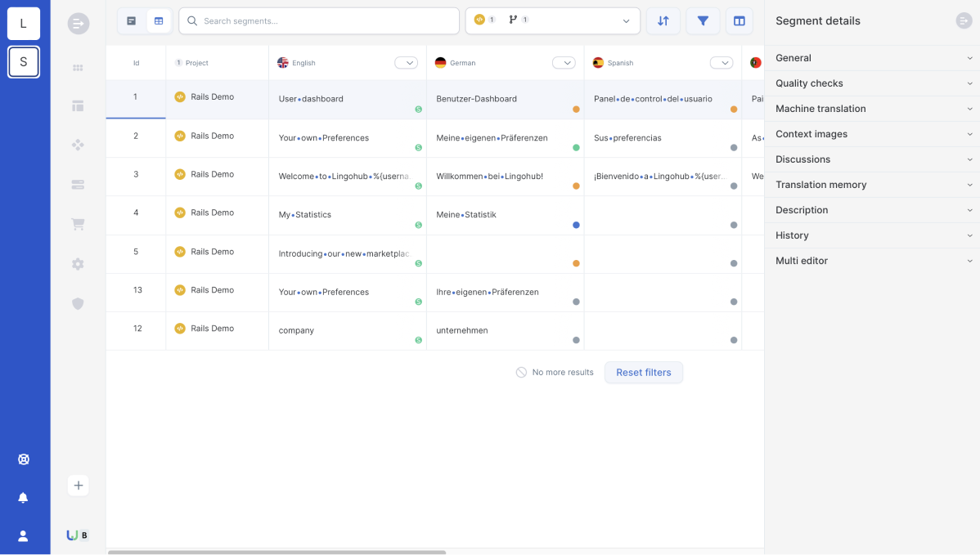
Task: Click the horizontal scrollbar under the table
Action: point(276,553)
